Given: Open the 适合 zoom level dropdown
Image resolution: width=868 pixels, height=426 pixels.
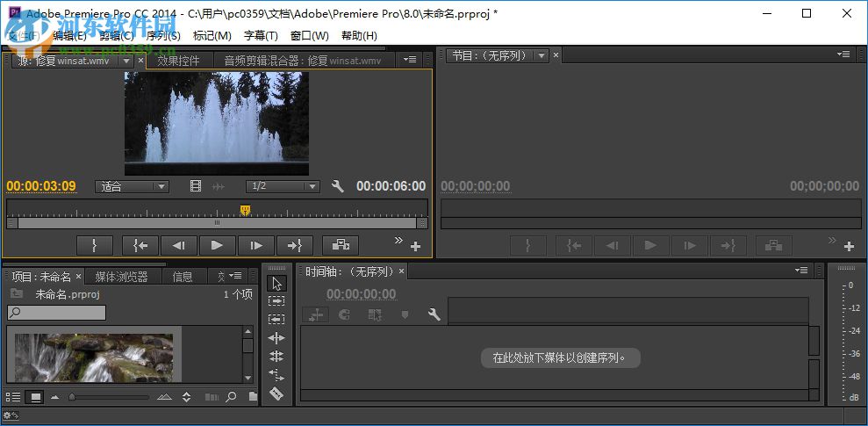Looking at the screenshot, I should (133, 186).
